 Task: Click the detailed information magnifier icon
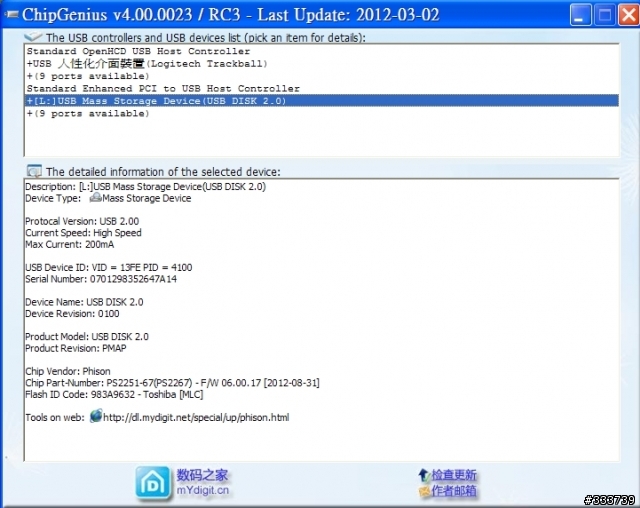point(34,171)
